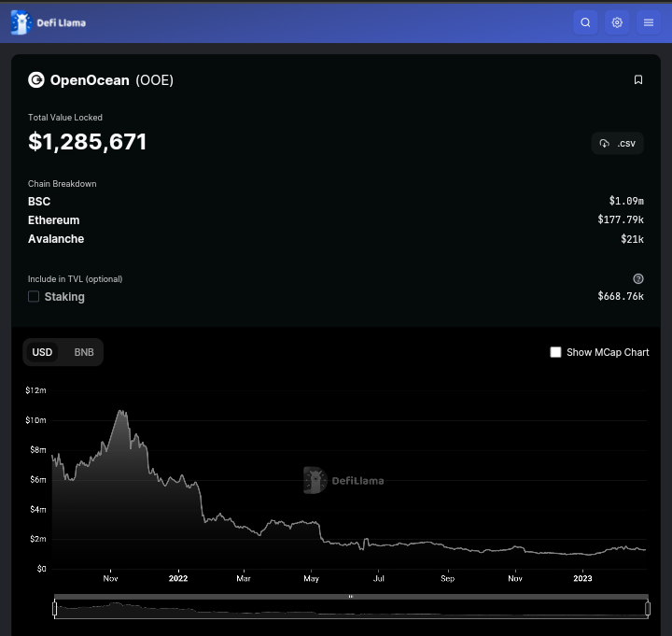Click the Staking label text
672x636 pixels.
pos(64,297)
